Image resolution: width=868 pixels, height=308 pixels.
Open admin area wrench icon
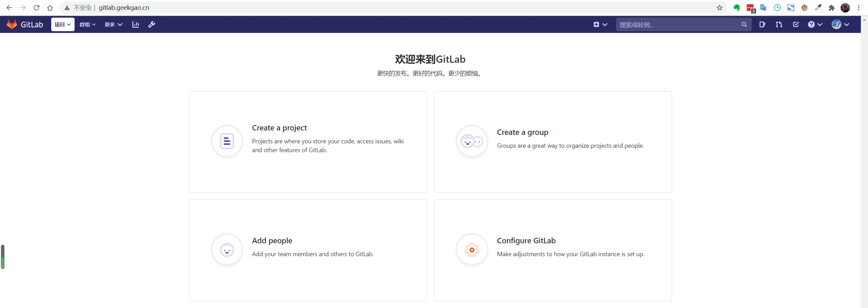click(x=152, y=24)
